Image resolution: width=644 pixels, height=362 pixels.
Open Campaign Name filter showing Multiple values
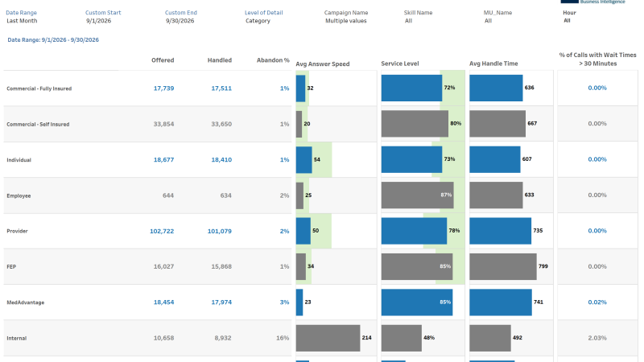(346, 21)
